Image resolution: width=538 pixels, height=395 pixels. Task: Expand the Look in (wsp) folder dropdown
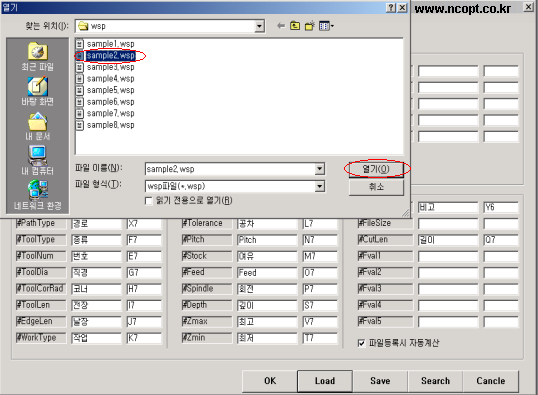(259, 26)
